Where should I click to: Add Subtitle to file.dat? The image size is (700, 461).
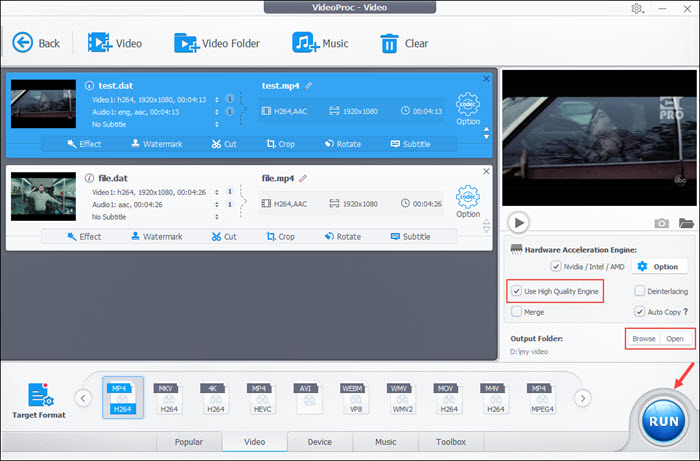coord(410,237)
